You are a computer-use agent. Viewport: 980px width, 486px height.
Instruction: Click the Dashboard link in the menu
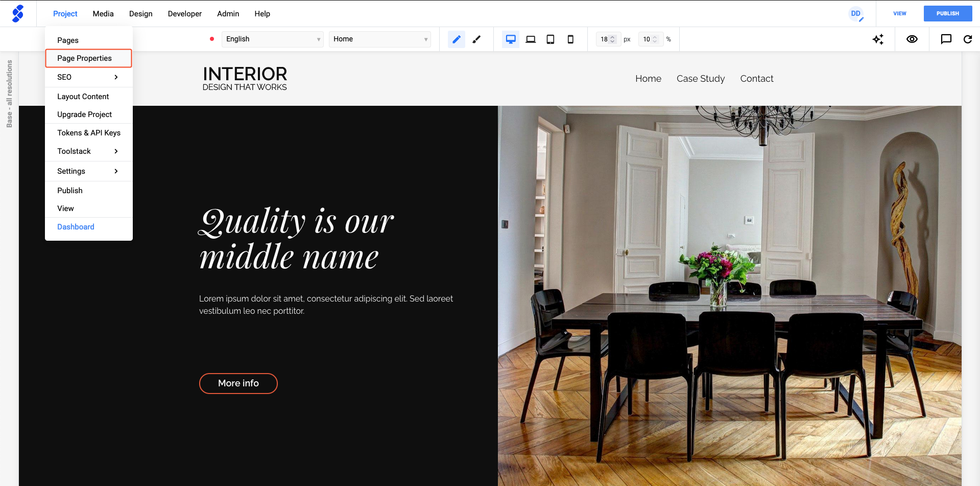(76, 226)
